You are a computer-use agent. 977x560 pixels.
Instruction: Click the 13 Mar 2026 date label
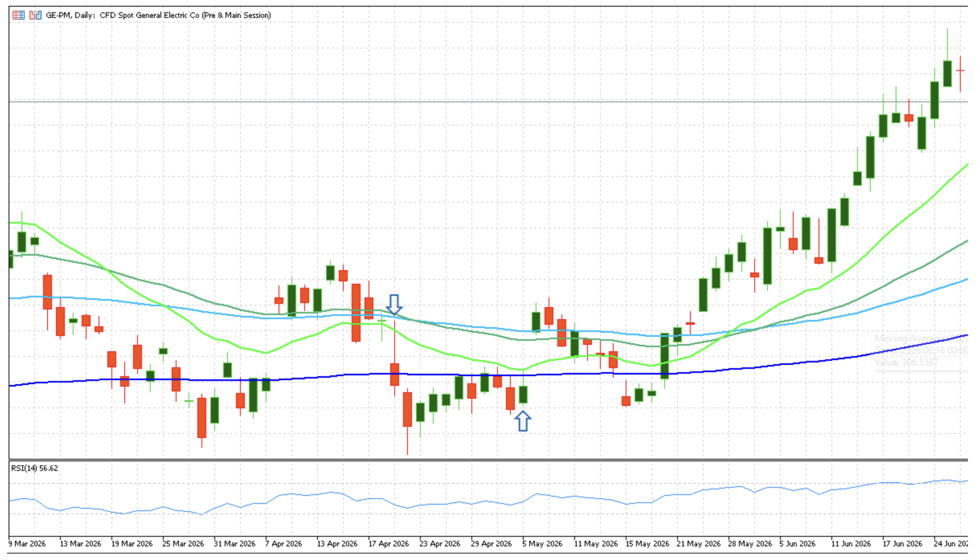pyautogui.click(x=80, y=544)
